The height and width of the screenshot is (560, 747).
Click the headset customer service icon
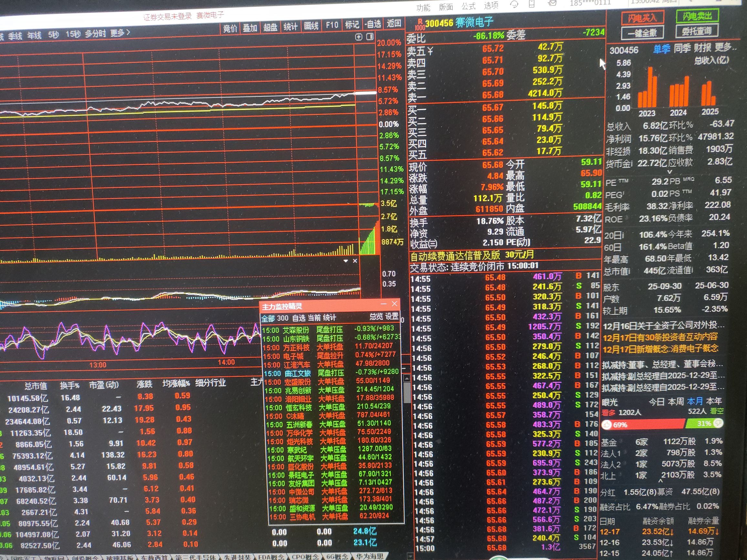pos(514,5)
